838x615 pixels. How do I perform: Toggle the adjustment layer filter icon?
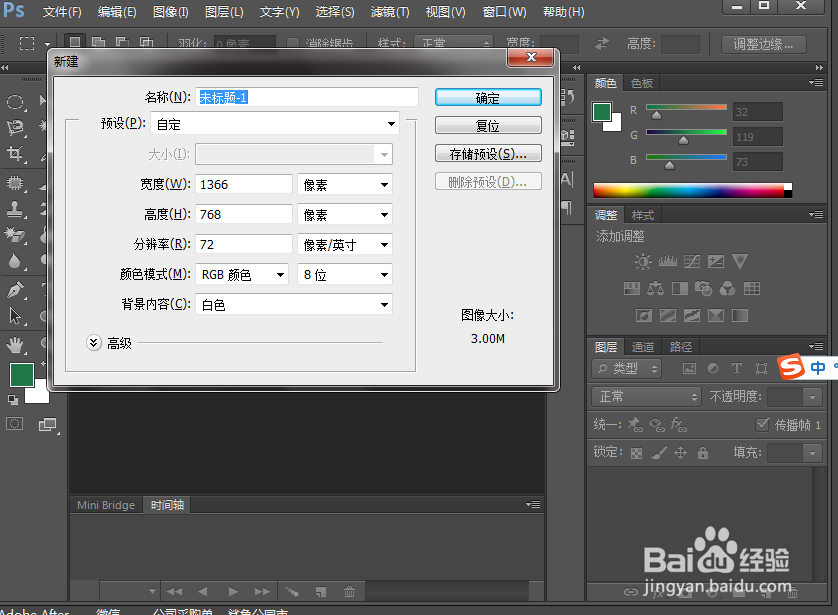713,368
